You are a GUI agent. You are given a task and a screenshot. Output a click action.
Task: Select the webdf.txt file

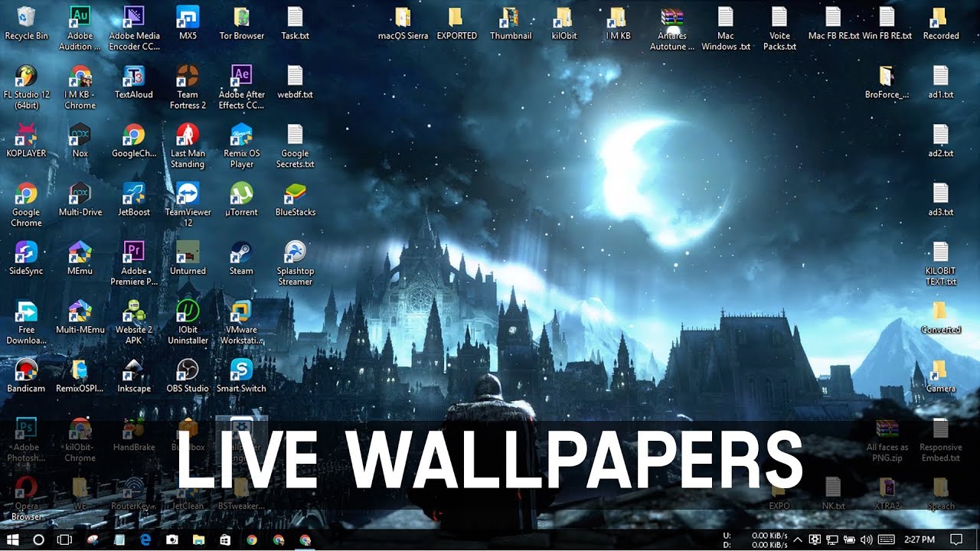pos(295,82)
